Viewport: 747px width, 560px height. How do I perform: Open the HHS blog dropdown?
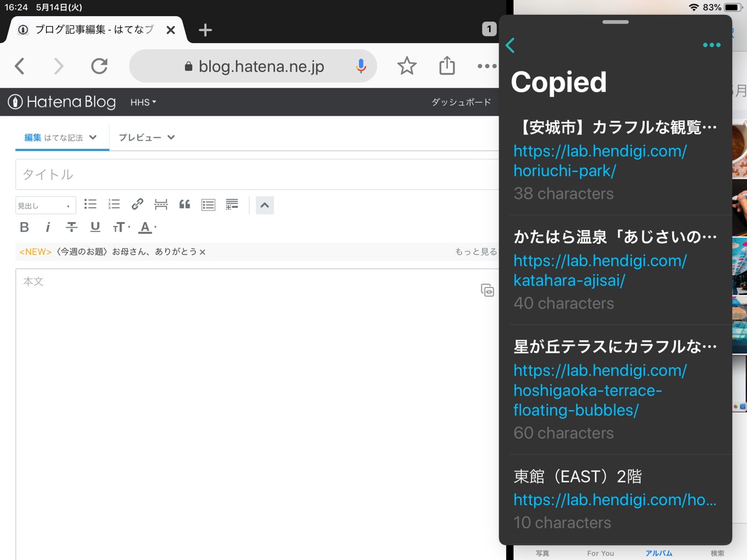click(x=143, y=102)
